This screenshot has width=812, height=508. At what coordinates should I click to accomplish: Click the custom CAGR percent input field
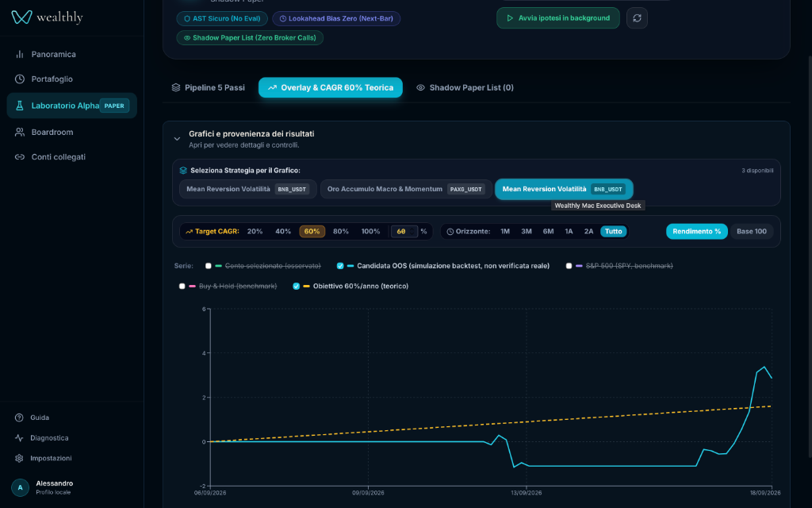[404, 231]
